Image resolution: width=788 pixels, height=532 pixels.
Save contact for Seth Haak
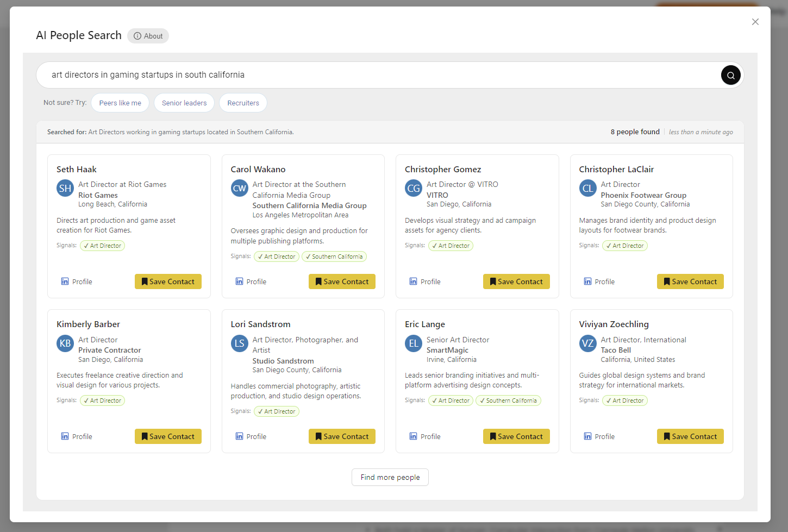[x=168, y=281]
